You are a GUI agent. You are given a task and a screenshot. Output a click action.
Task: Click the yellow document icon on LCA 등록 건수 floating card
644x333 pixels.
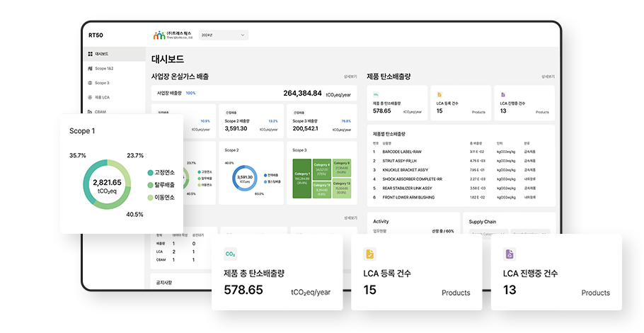[370, 254]
